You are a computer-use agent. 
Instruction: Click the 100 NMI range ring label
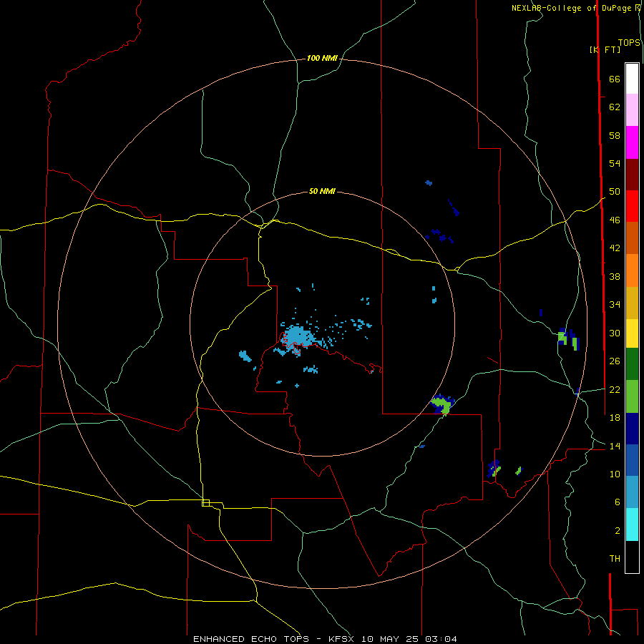(x=322, y=58)
